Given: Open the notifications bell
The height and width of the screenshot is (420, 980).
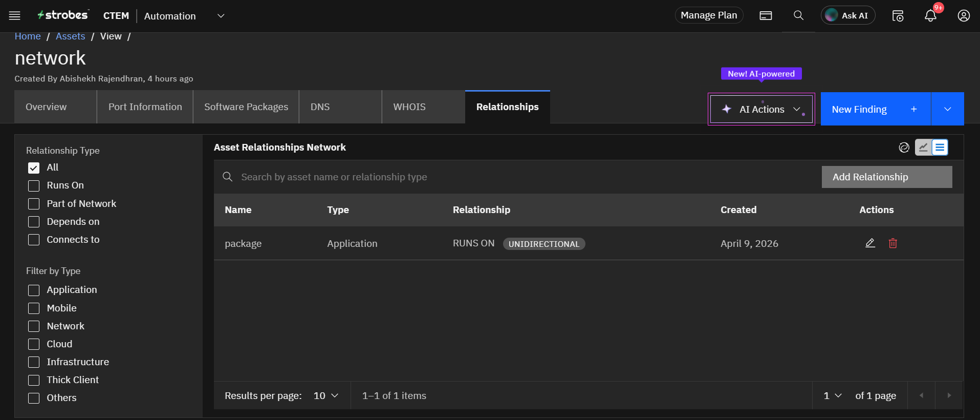Looking at the screenshot, I should (930, 16).
